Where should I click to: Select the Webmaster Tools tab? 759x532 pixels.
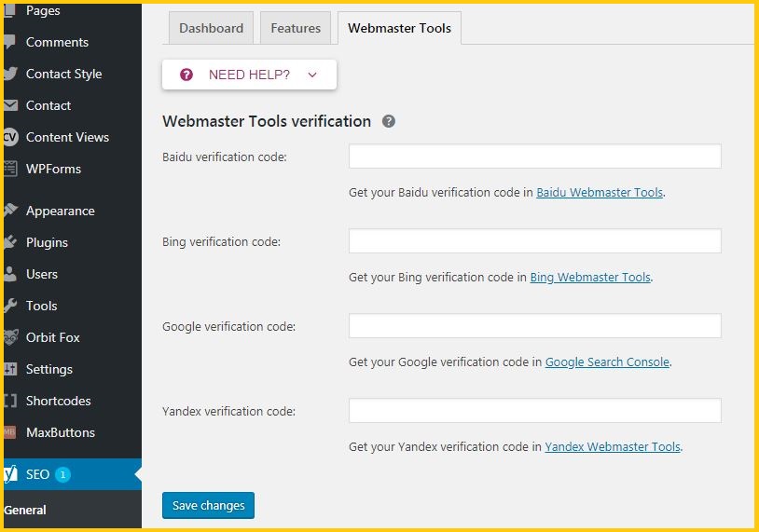(399, 28)
